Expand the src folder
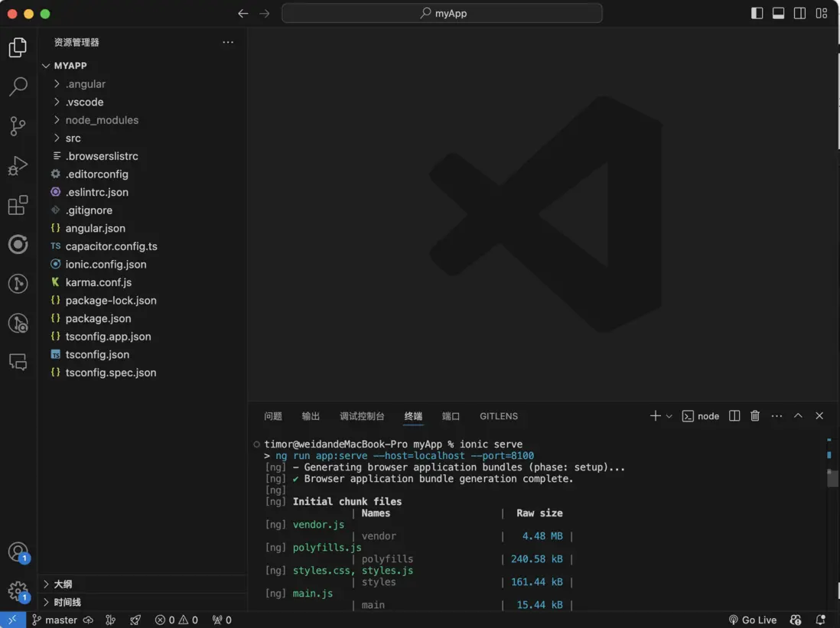The image size is (840, 628). 73,138
